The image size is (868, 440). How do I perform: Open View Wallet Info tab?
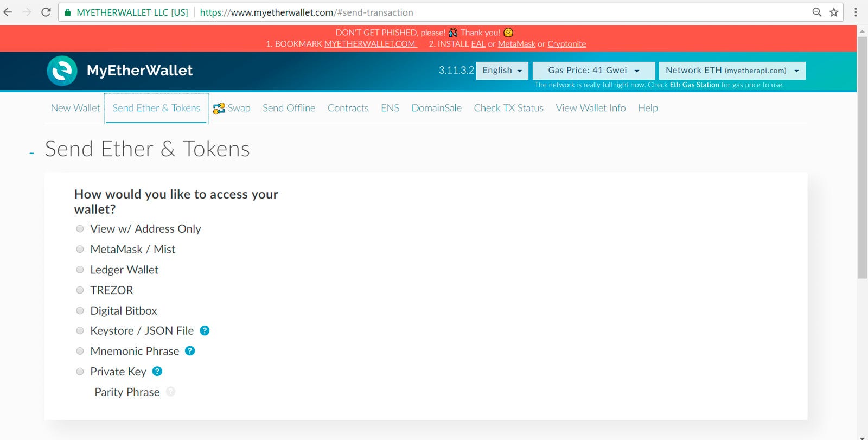591,108
